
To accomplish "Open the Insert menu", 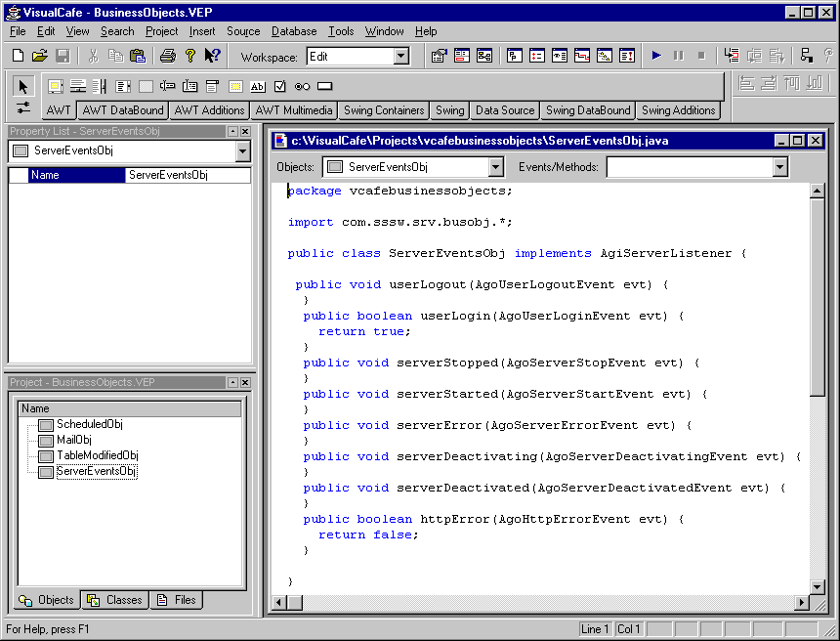I will point(202,31).
